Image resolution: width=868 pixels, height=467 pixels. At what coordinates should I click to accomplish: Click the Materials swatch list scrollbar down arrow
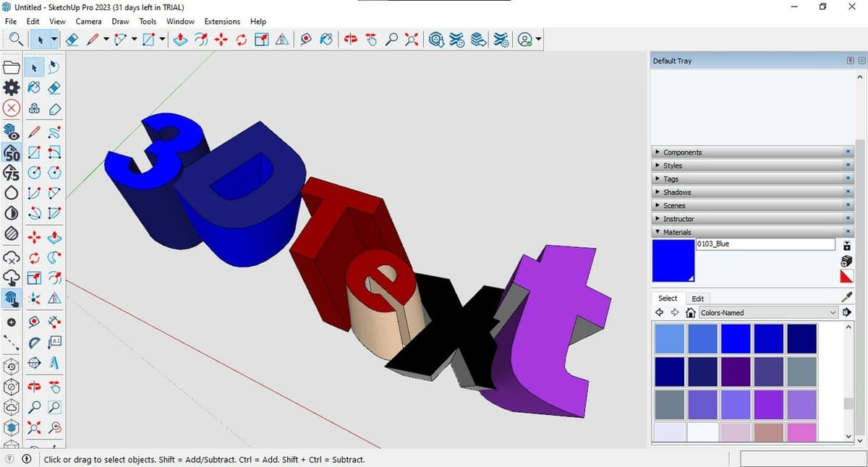coord(849,437)
